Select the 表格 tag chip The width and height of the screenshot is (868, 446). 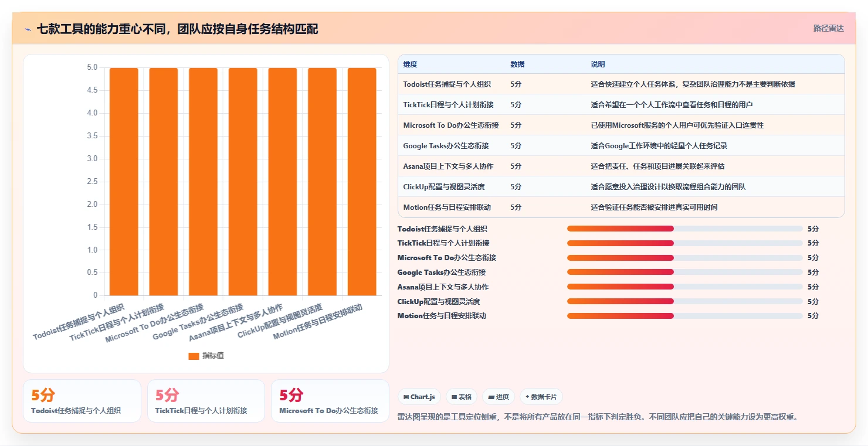click(462, 397)
